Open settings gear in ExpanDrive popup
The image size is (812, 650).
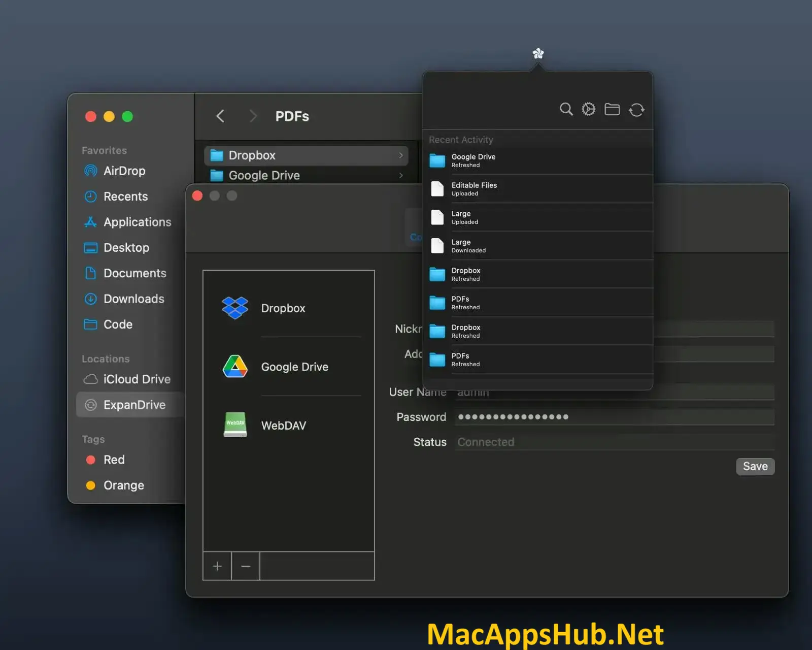[x=589, y=109]
